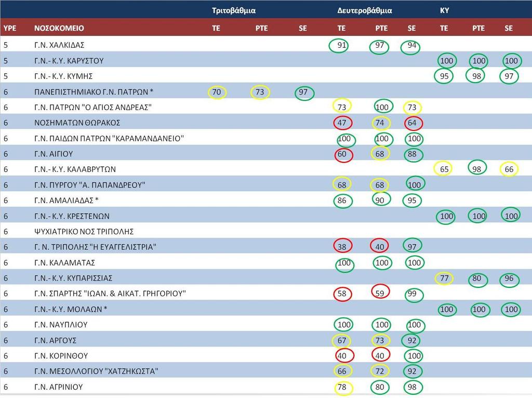532x398 pixels.
Task: Click the TE header under Τριτοβάθμια
Action: pyautogui.click(x=216, y=28)
